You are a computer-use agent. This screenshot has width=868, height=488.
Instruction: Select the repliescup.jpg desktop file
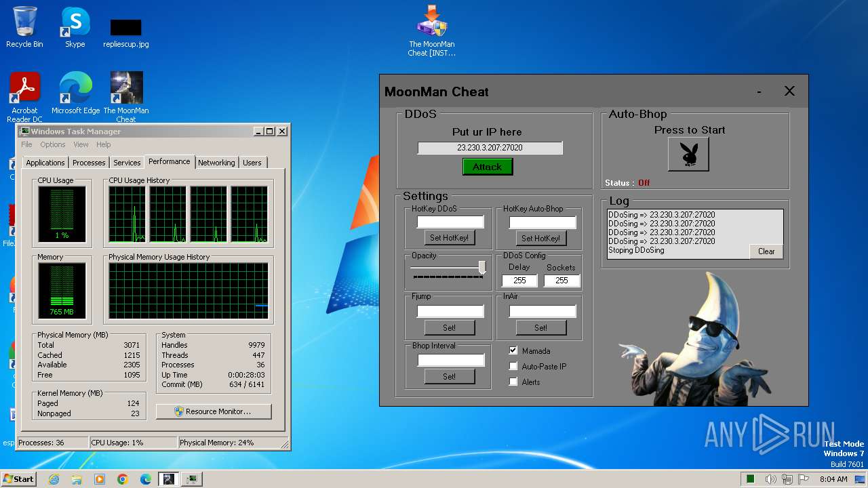[x=126, y=33]
